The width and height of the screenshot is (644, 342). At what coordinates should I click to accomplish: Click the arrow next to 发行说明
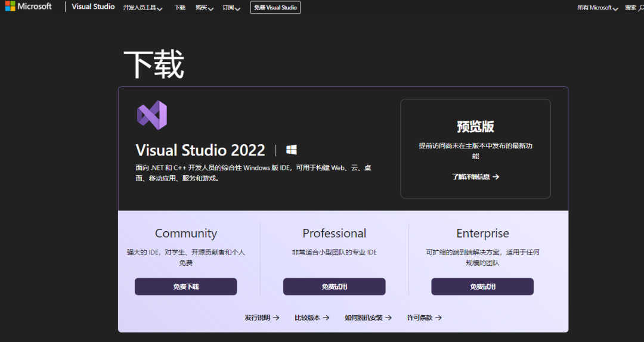coord(276,318)
